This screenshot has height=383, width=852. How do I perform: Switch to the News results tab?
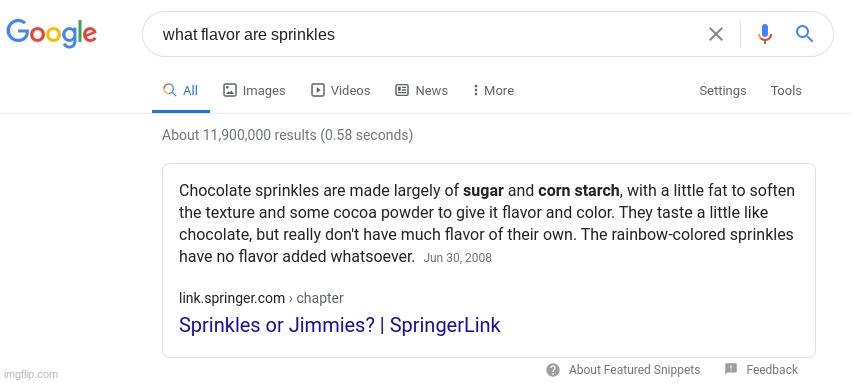tap(421, 91)
